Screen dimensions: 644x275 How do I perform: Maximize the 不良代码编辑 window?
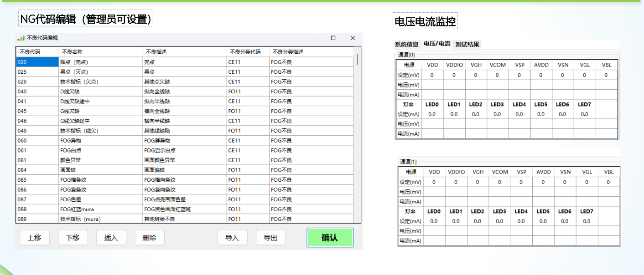(x=333, y=38)
